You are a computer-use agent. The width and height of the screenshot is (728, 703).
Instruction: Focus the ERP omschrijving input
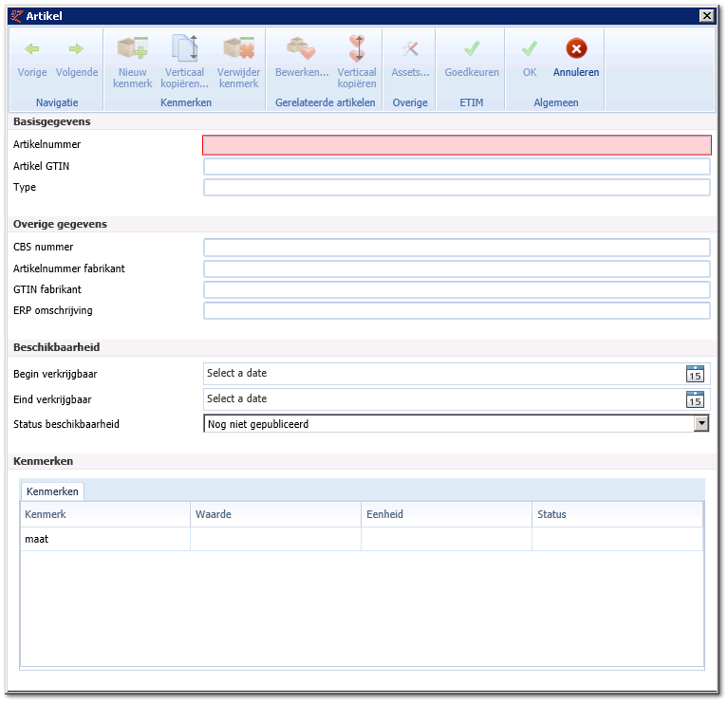click(457, 310)
